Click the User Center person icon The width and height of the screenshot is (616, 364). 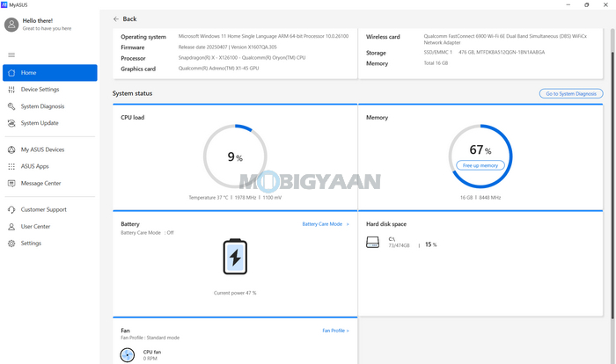11,227
